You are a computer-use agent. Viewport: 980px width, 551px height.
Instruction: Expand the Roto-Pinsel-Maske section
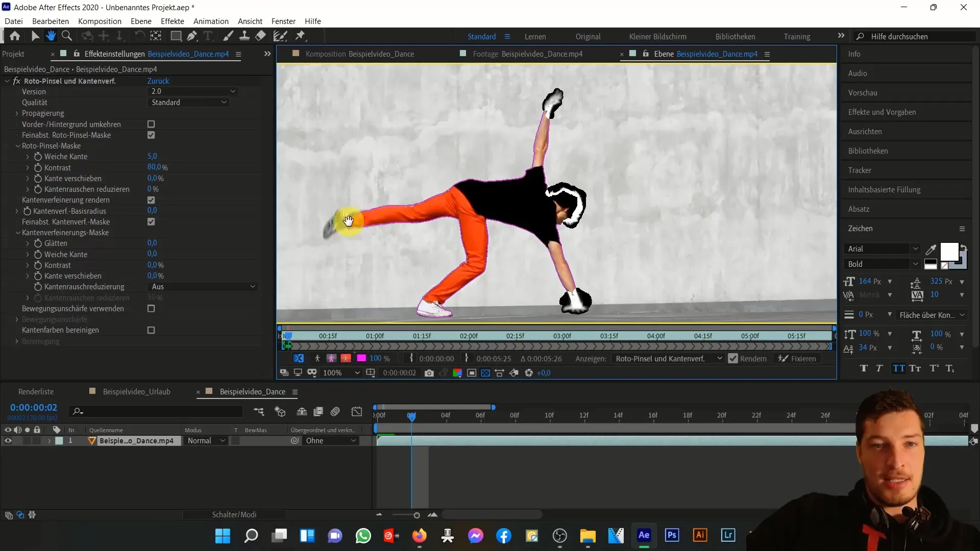[x=18, y=145]
